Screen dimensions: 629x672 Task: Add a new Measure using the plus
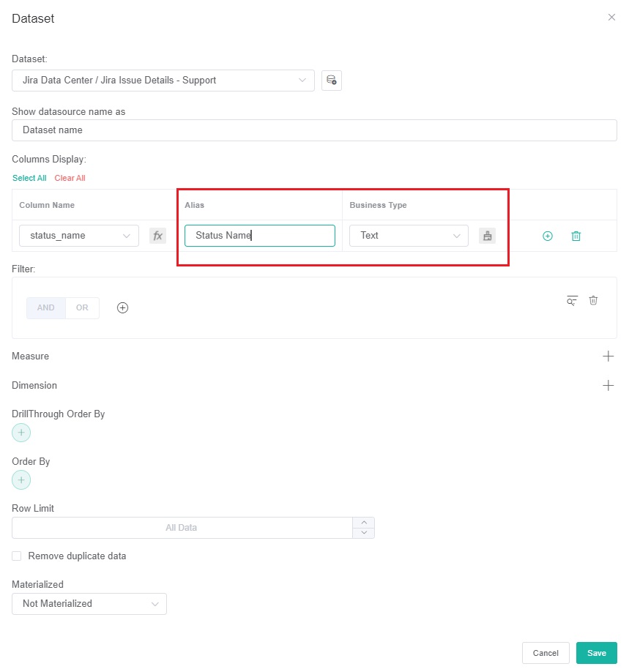tap(608, 356)
